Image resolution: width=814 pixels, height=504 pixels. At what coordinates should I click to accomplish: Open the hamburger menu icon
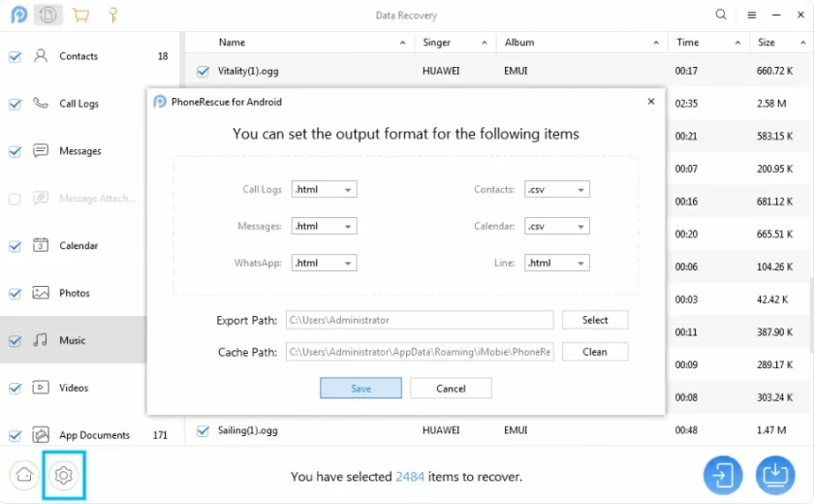click(x=751, y=16)
